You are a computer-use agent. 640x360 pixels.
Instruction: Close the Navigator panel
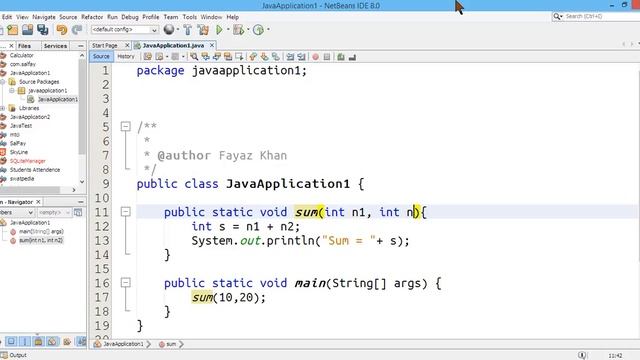pyautogui.click(x=38, y=202)
